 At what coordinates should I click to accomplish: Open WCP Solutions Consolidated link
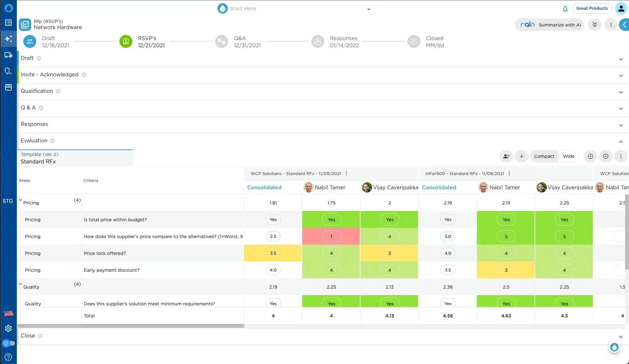click(264, 187)
